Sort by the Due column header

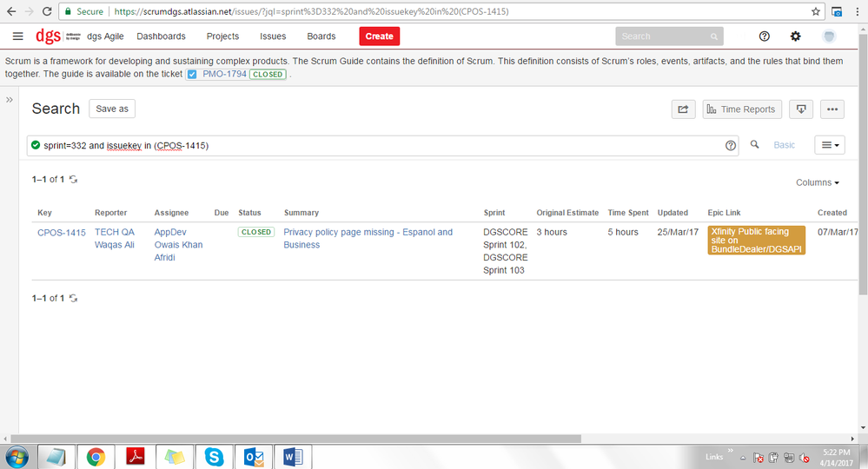click(x=222, y=213)
